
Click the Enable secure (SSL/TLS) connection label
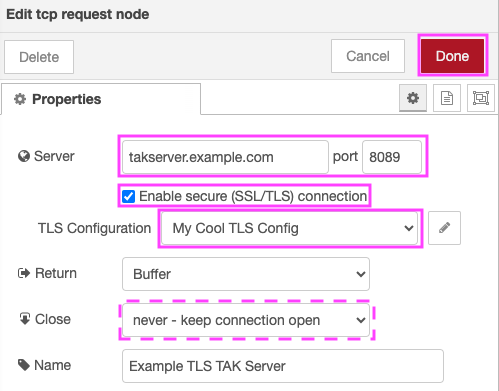(253, 196)
